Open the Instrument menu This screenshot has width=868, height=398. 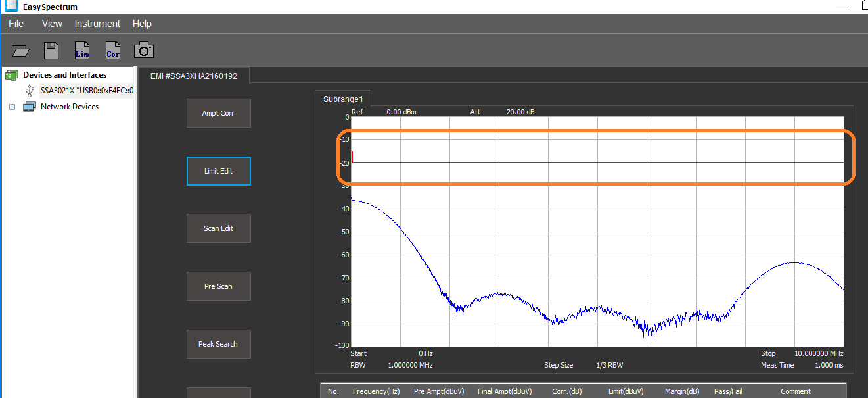97,24
